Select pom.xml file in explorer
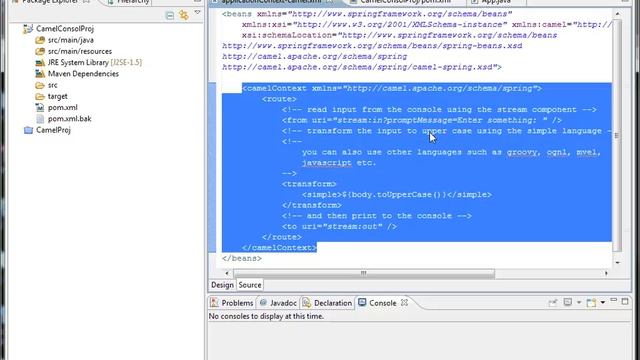The image size is (640, 360). 62,108
